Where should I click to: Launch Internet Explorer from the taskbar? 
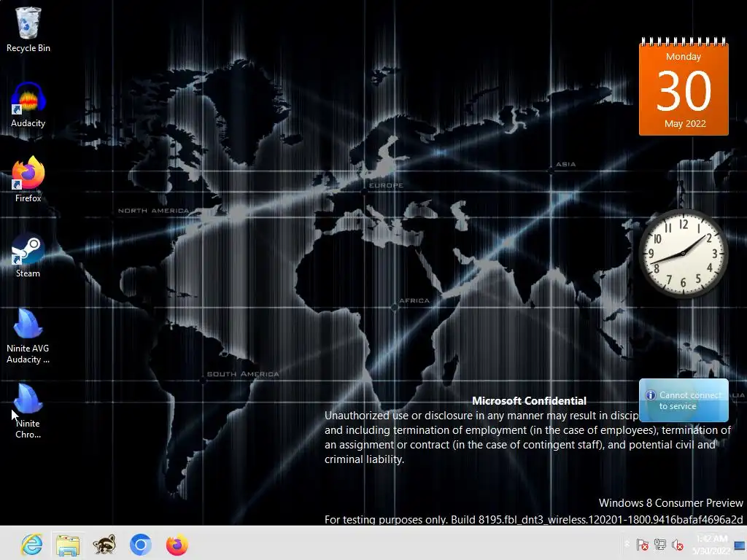[32, 544]
